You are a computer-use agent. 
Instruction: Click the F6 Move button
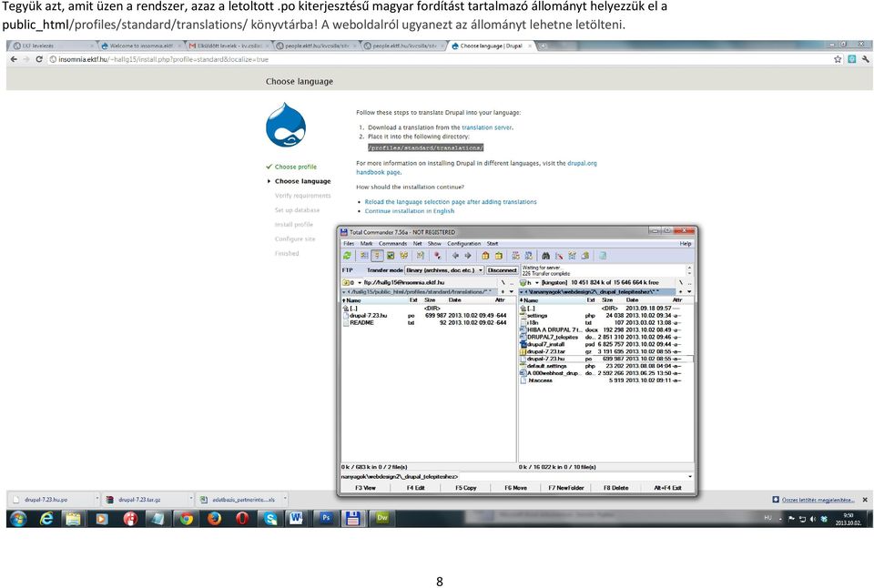pos(515,488)
